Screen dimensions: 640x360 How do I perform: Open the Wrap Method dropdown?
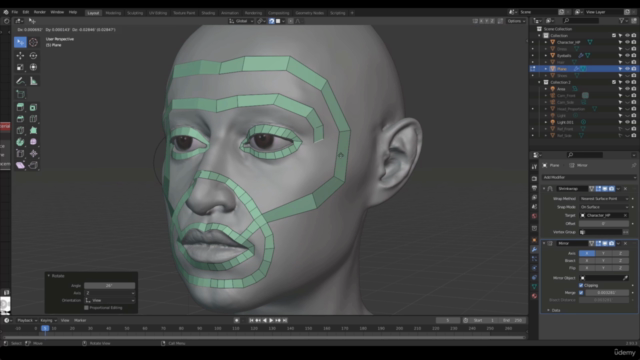point(604,199)
